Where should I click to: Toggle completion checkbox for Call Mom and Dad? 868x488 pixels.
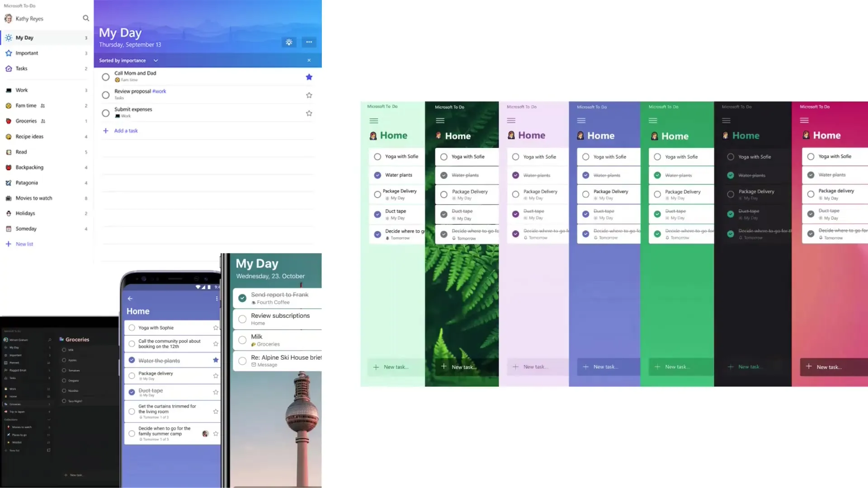(x=105, y=76)
